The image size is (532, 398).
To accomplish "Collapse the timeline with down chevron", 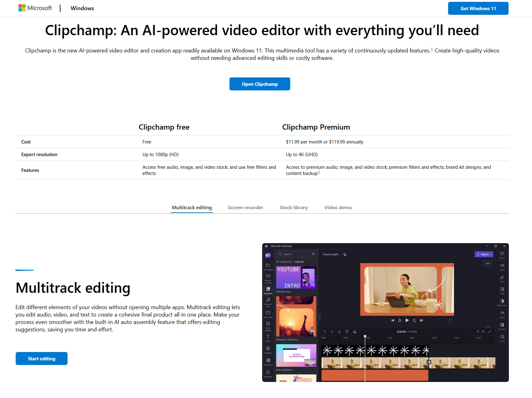I will [x=488, y=326].
